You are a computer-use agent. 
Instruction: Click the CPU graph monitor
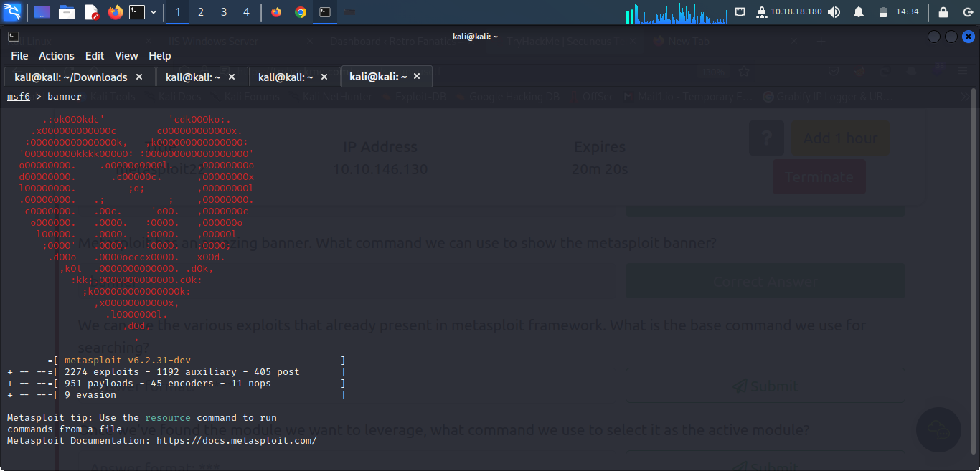coord(677,12)
